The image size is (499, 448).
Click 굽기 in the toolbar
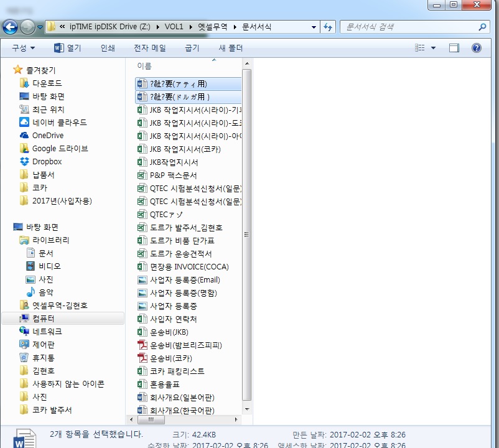click(x=192, y=48)
